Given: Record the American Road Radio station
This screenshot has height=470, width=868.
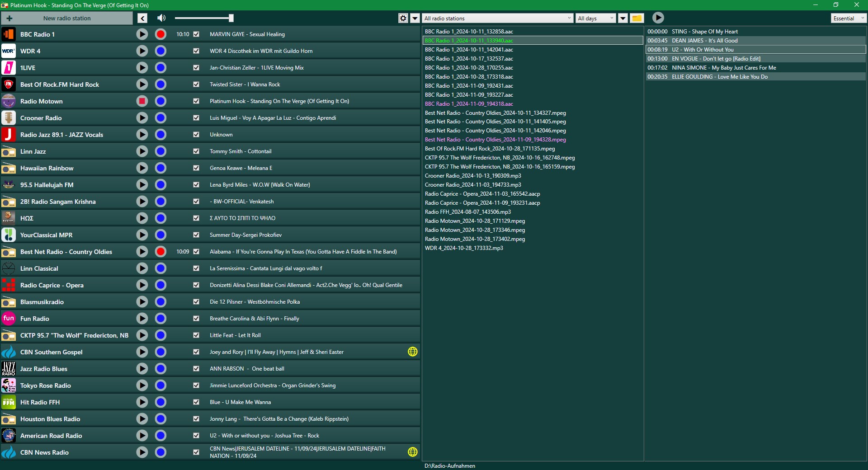Looking at the screenshot, I should (x=160, y=435).
